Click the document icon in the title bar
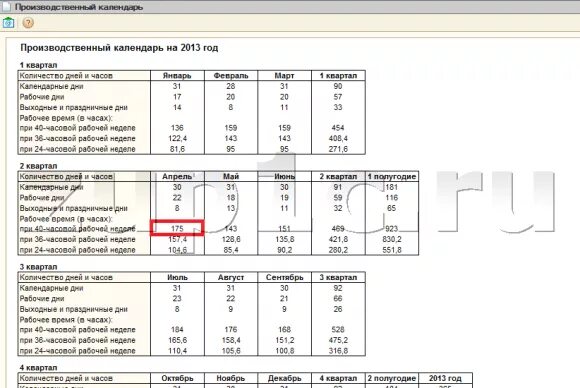Screen dimensions: 580x388 (6, 7)
